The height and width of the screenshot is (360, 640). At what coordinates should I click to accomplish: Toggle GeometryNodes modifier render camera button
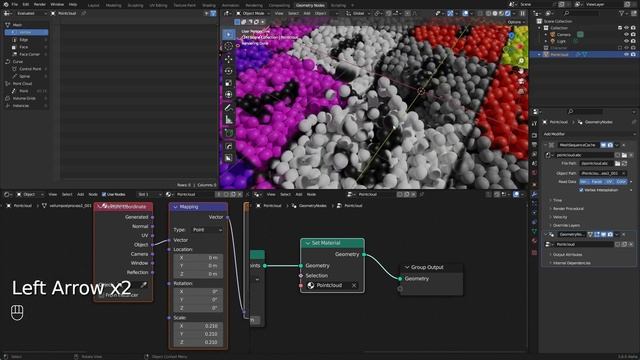coord(610,234)
